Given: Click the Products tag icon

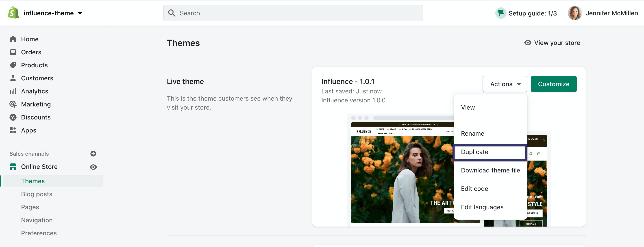Looking at the screenshot, I should click(x=13, y=65).
